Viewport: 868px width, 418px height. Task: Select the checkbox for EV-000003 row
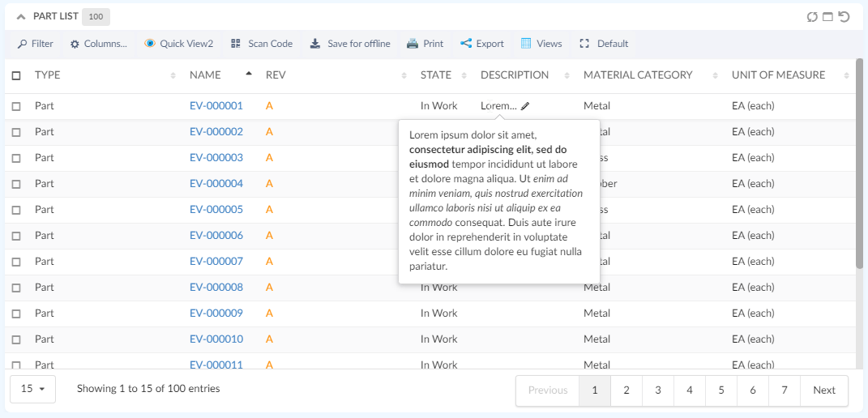[16, 158]
